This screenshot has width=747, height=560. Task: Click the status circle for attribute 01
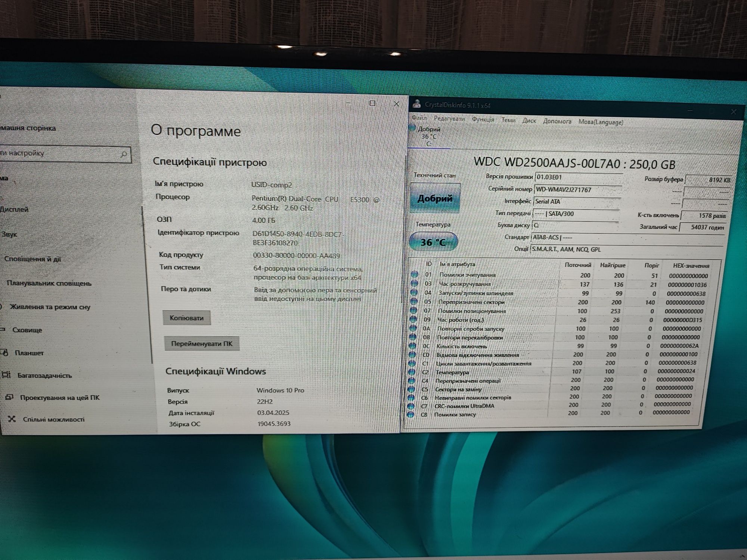click(414, 274)
